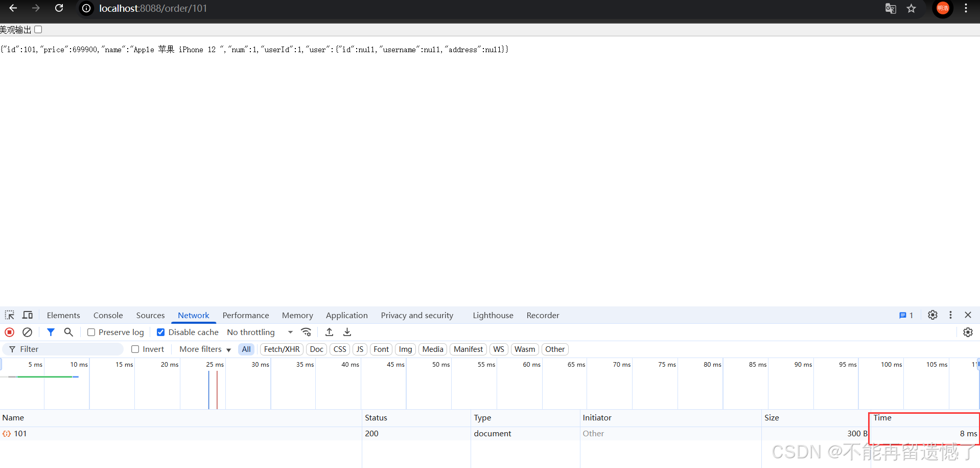This screenshot has height=468, width=980.
Task: Open the Privacy and security tab
Action: point(417,315)
